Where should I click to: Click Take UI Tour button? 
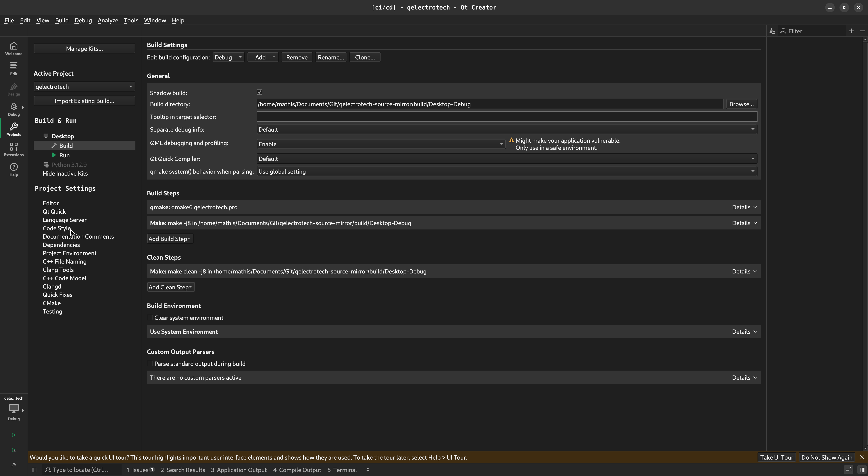tap(776, 457)
